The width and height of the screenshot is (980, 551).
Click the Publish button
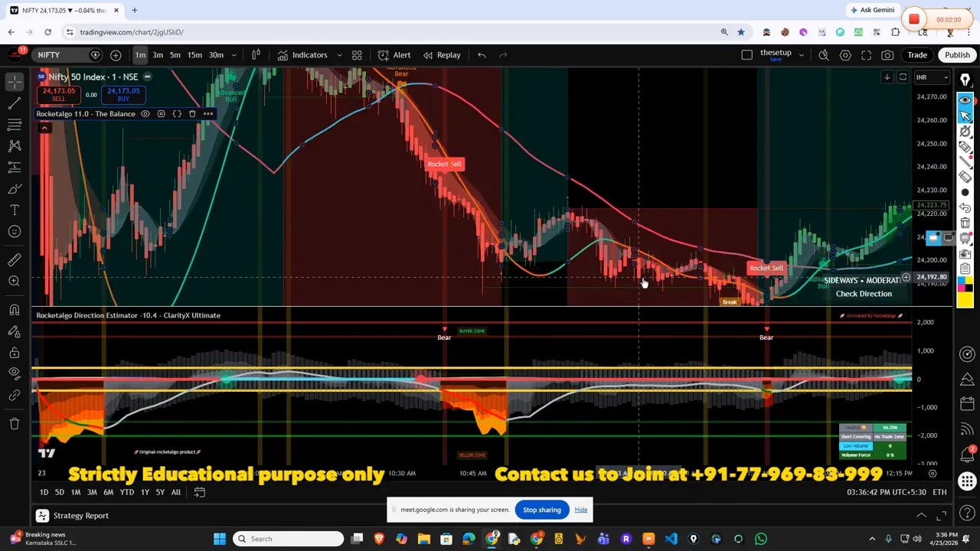tap(957, 55)
